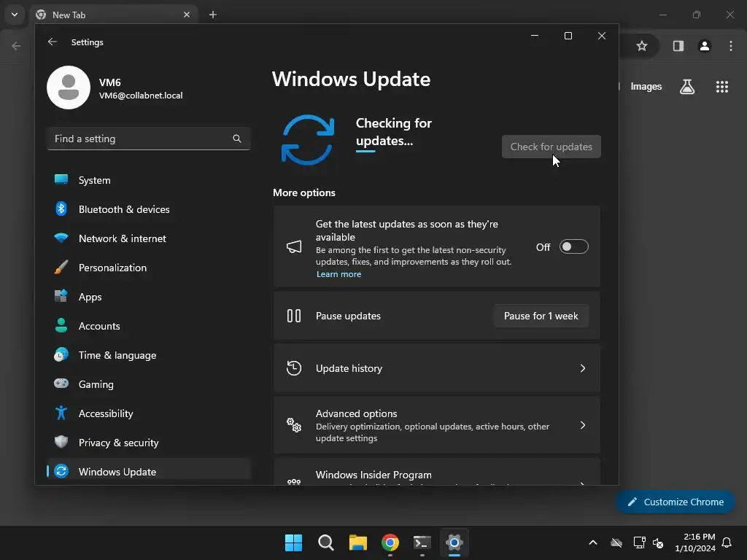The width and height of the screenshot is (747, 560).
Task: Click the Accessibility figure icon
Action: (x=61, y=413)
